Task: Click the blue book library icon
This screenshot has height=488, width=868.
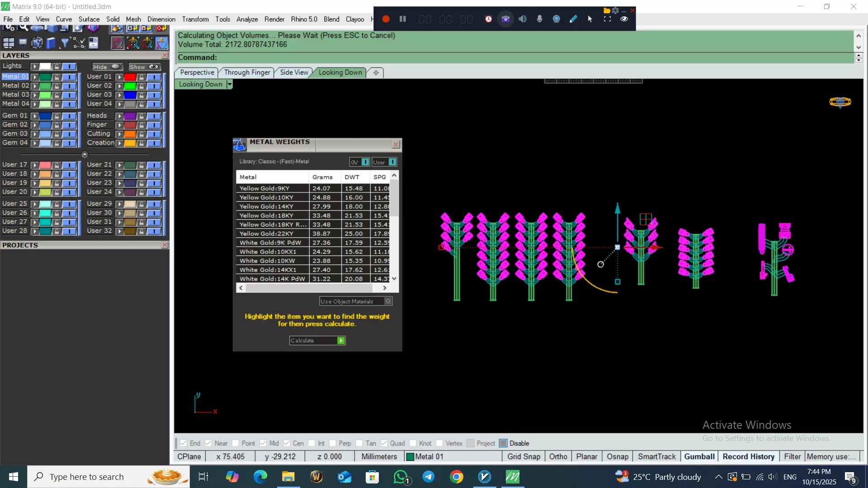Action: point(51,43)
